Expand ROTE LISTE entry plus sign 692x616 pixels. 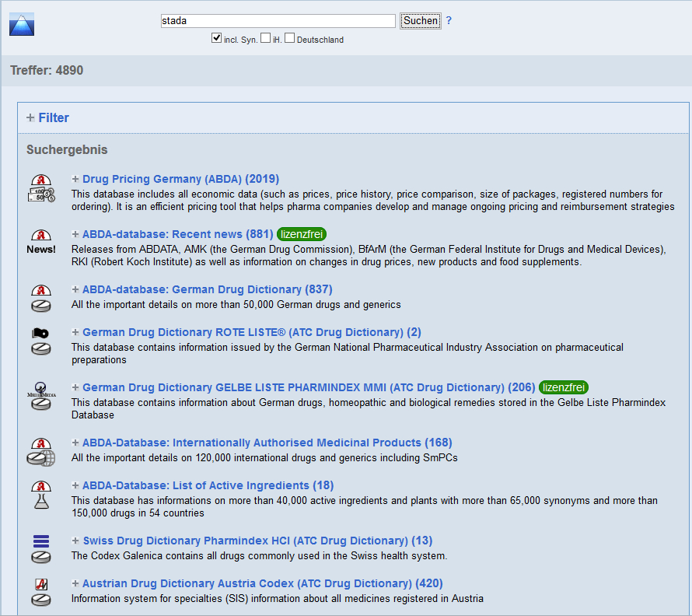tap(75, 332)
